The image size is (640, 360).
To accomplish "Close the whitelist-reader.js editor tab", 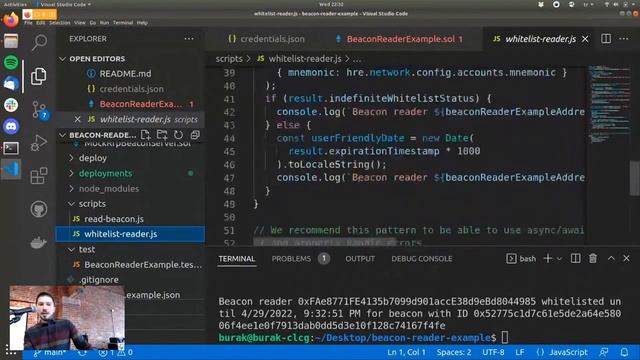I will [585, 39].
